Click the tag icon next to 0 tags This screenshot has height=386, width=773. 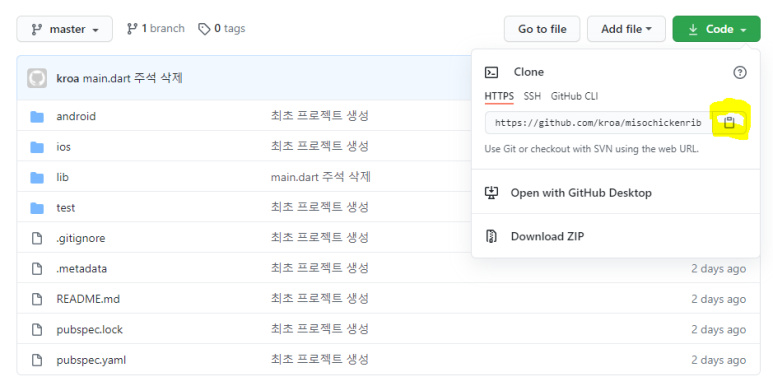click(x=204, y=29)
